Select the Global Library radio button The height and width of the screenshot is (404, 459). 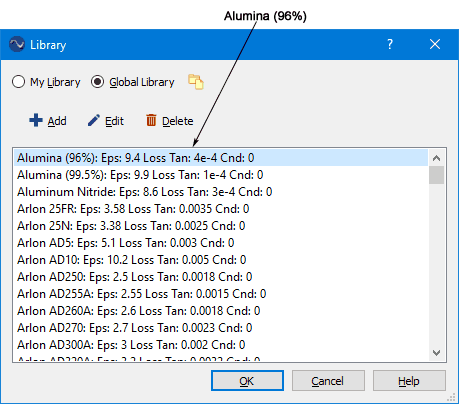(x=97, y=82)
